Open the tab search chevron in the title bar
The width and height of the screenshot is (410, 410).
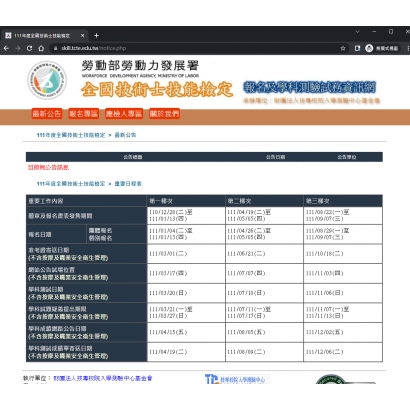pyautogui.click(x=357, y=31)
